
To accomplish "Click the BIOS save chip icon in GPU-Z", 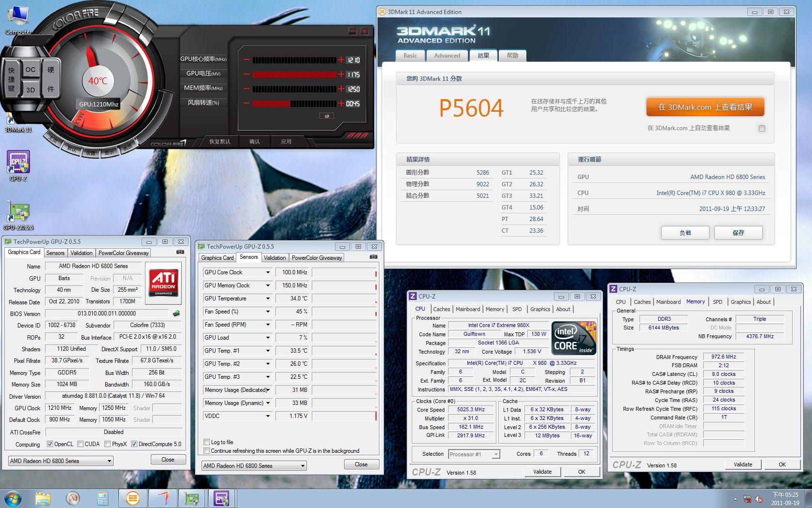I will click(x=176, y=314).
